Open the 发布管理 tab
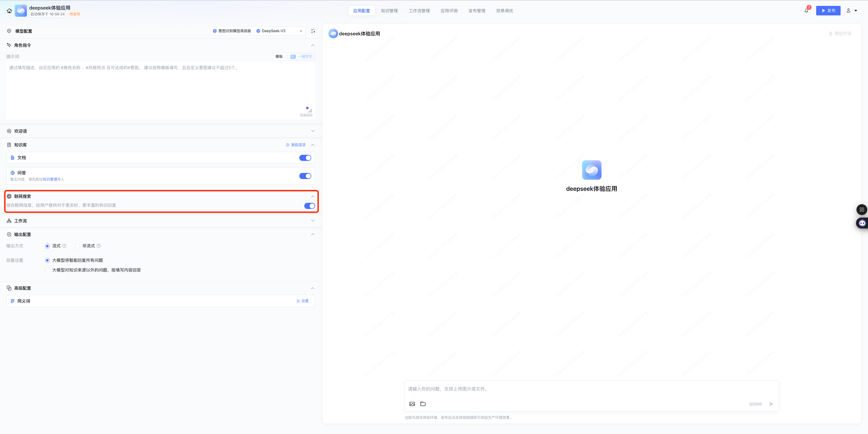This screenshot has width=868, height=434. 477,11
